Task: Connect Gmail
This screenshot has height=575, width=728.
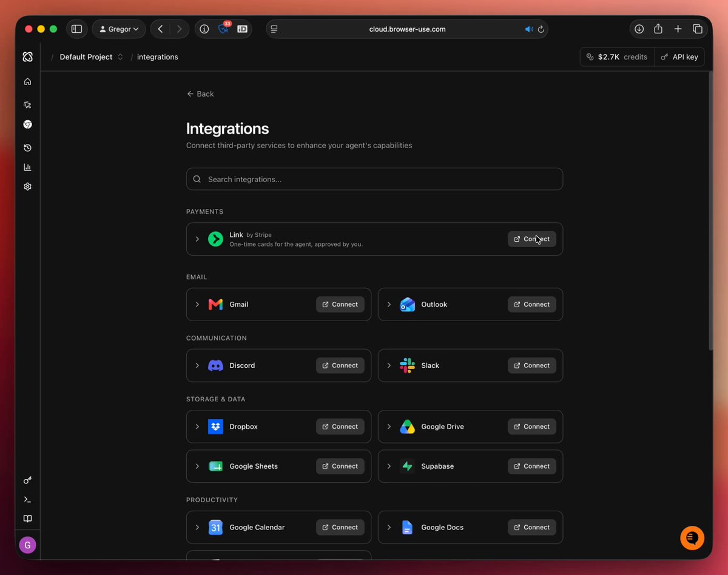Action: pos(340,304)
